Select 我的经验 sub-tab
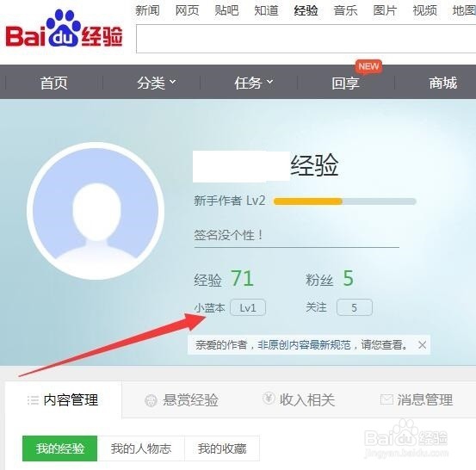The height and width of the screenshot is (470, 476). 59,448
